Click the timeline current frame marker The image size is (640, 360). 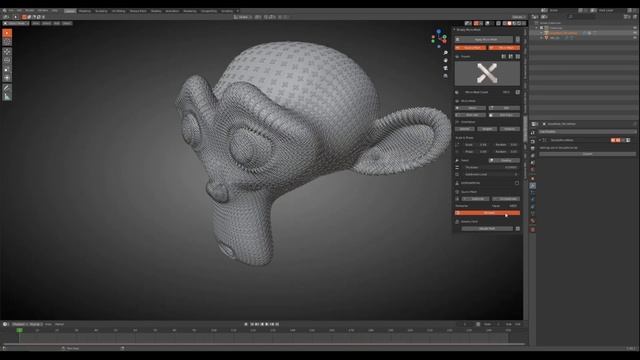(19, 330)
